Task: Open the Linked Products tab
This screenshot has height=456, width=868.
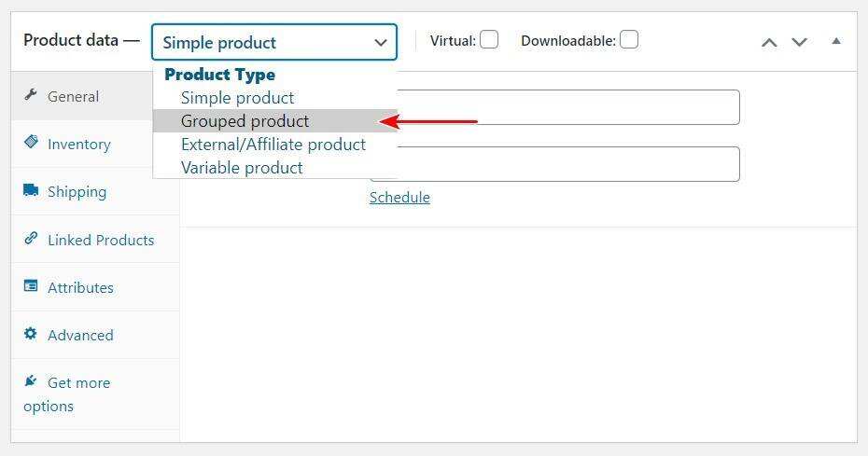Action: [x=101, y=240]
